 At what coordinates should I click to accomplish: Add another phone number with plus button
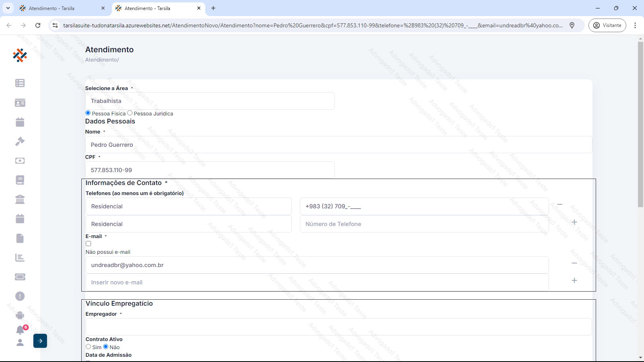(x=574, y=222)
